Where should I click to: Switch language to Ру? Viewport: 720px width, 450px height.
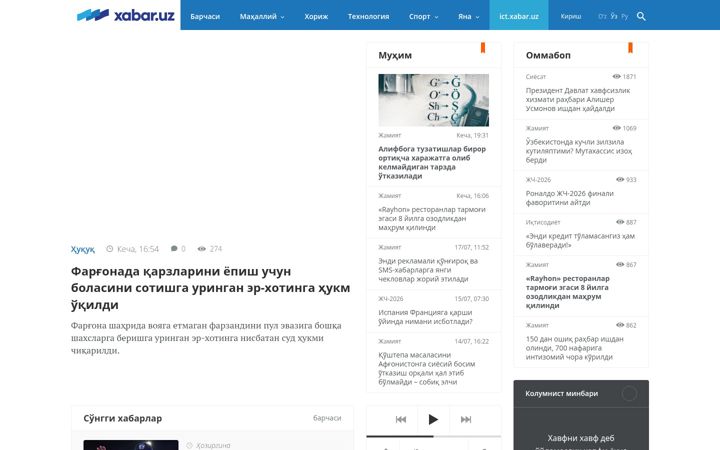[624, 17]
